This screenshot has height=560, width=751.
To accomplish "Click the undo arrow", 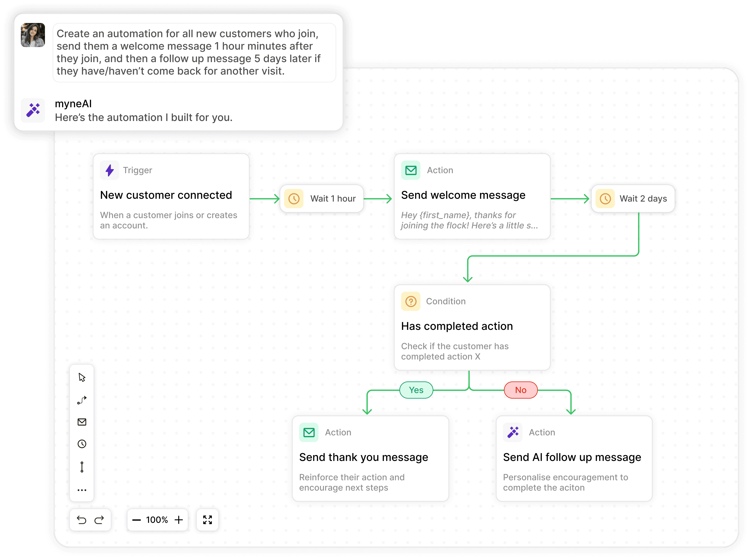I will tap(82, 520).
